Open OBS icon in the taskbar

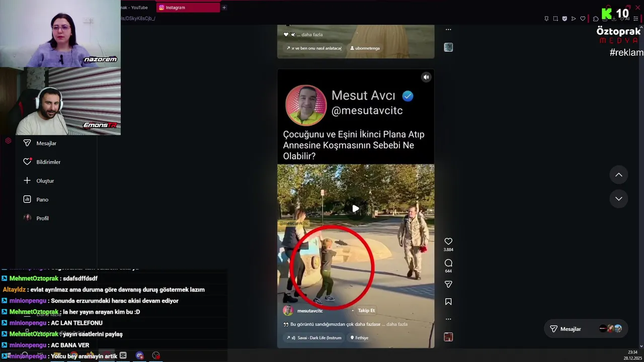pyautogui.click(x=156, y=355)
